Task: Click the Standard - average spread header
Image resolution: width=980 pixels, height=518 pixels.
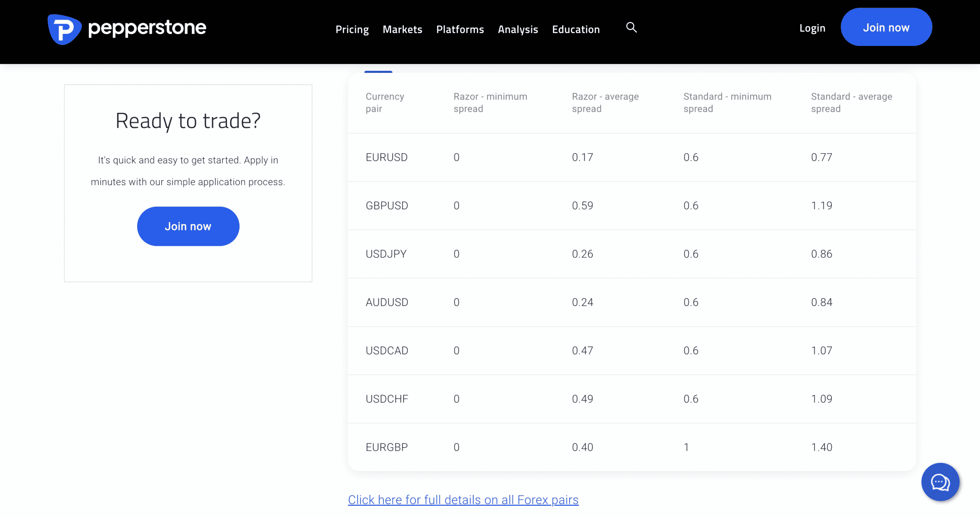Action: coord(851,103)
